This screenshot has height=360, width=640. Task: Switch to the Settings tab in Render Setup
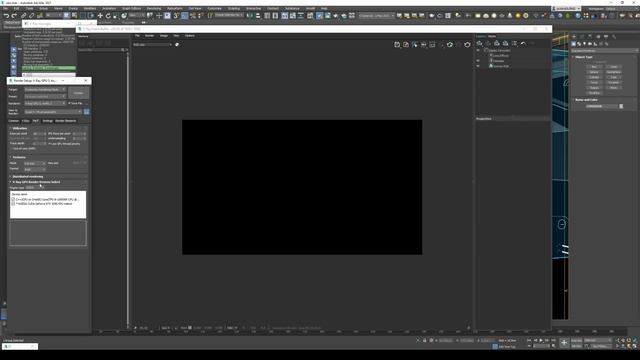coord(48,121)
